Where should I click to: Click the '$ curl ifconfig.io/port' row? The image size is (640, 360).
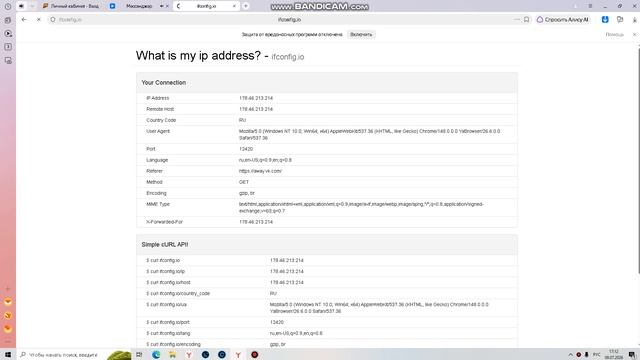tap(327, 322)
